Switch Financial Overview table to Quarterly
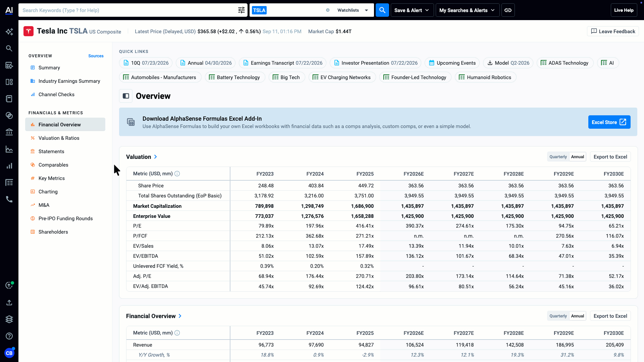The image size is (644, 362). [558, 316]
